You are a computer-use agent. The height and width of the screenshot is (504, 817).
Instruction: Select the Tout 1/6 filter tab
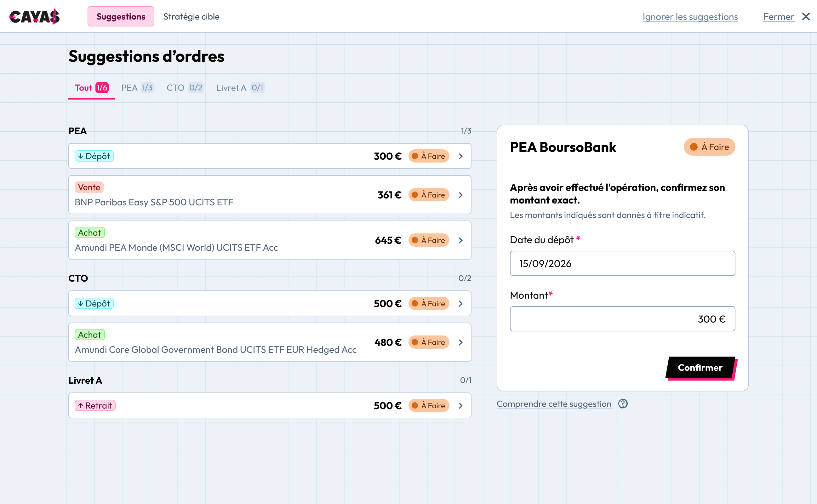click(91, 88)
